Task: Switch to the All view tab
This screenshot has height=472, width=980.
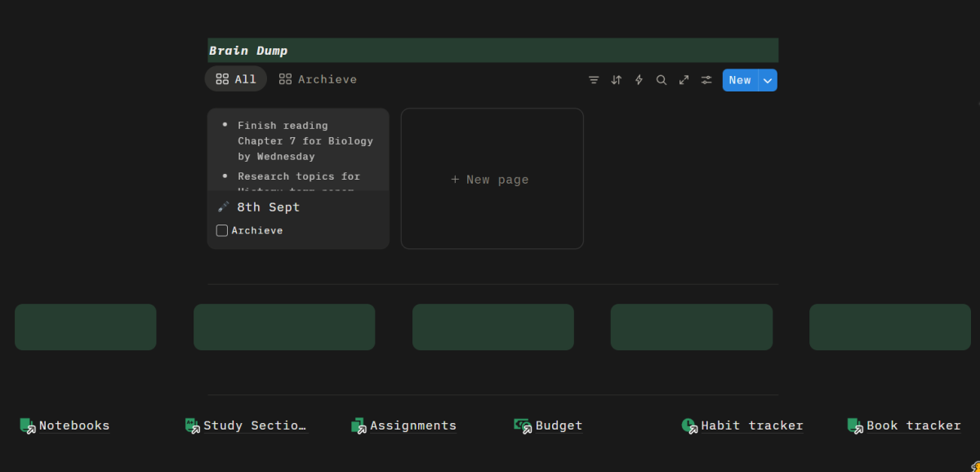Action: point(236,79)
